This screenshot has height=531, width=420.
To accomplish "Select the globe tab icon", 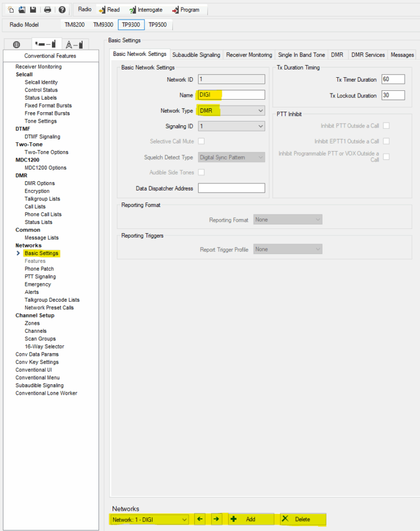I will click(x=16, y=44).
